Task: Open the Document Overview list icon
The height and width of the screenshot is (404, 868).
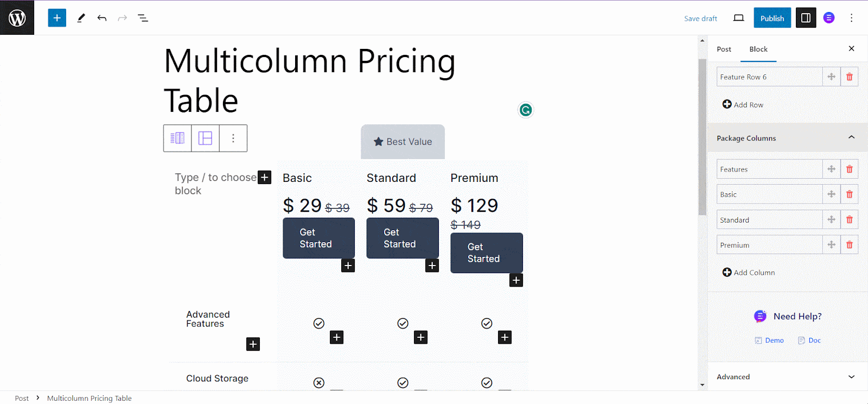Action: coord(143,17)
